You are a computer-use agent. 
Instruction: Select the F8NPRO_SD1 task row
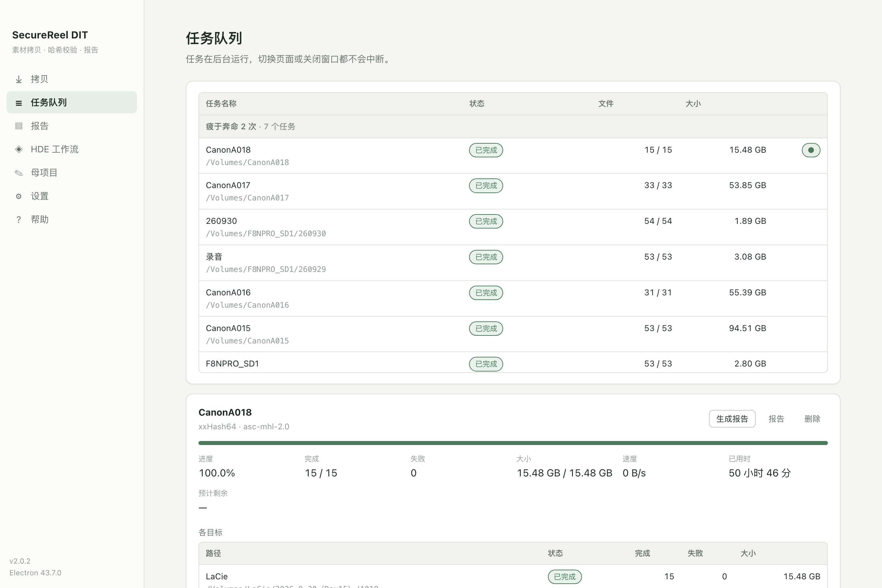[x=512, y=362]
